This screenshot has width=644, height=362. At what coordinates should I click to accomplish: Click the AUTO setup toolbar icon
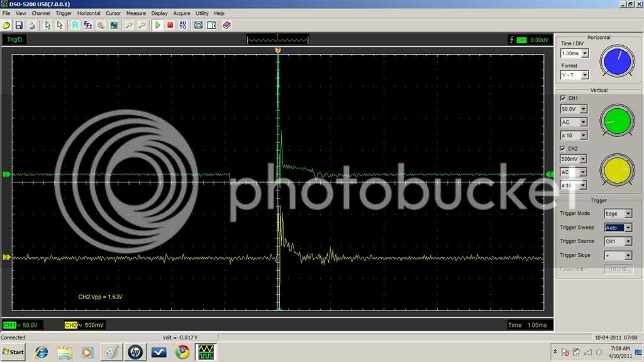click(x=183, y=25)
